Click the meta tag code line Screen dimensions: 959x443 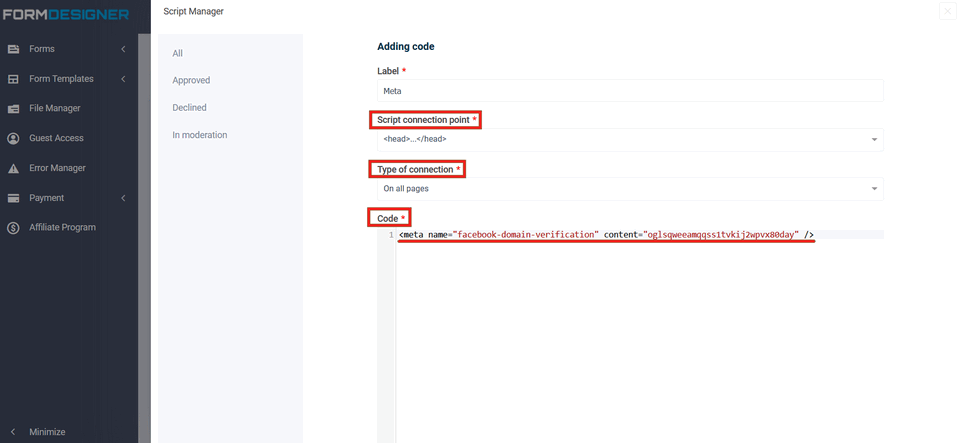point(606,235)
